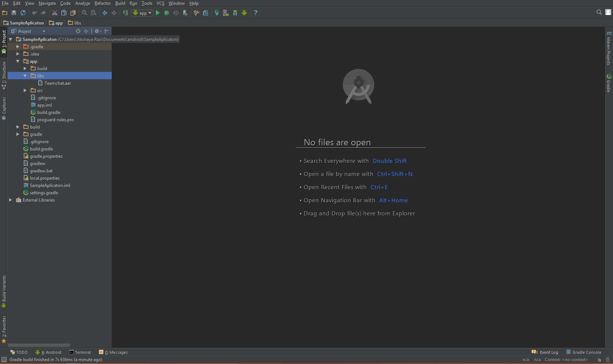Click the Help question mark icon
Screen dimensions: 613x364
pyautogui.click(x=256, y=13)
